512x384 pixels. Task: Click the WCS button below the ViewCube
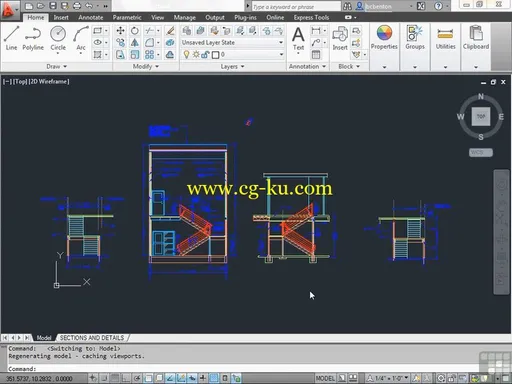[x=481, y=152]
